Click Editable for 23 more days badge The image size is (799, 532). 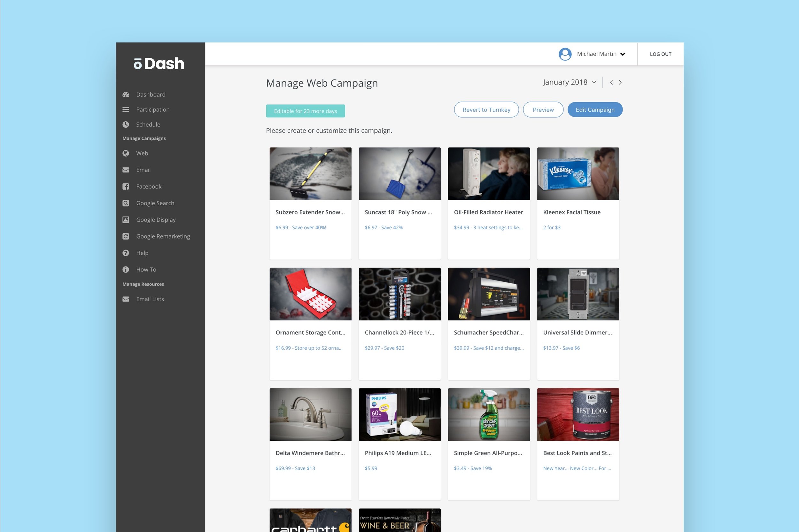coord(305,111)
